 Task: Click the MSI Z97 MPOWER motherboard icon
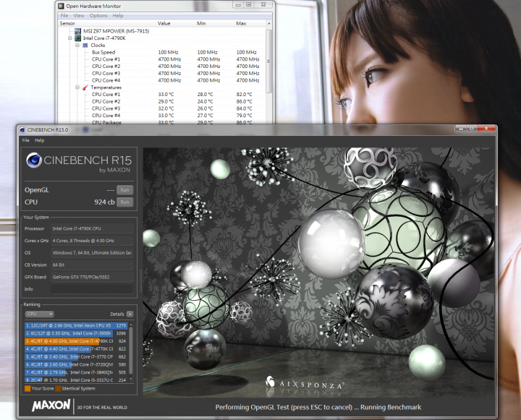click(77, 31)
